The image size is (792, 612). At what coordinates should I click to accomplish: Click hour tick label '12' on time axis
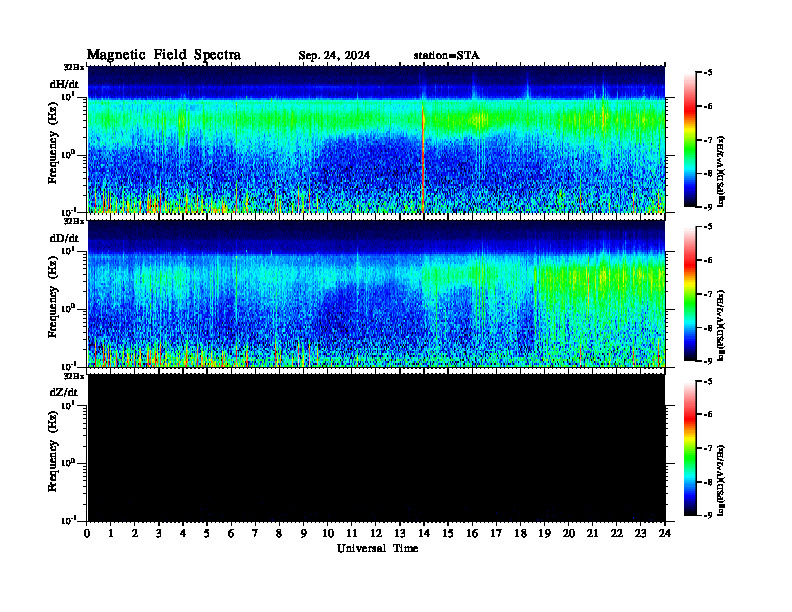pyautogui.click(x=376, y=533)
